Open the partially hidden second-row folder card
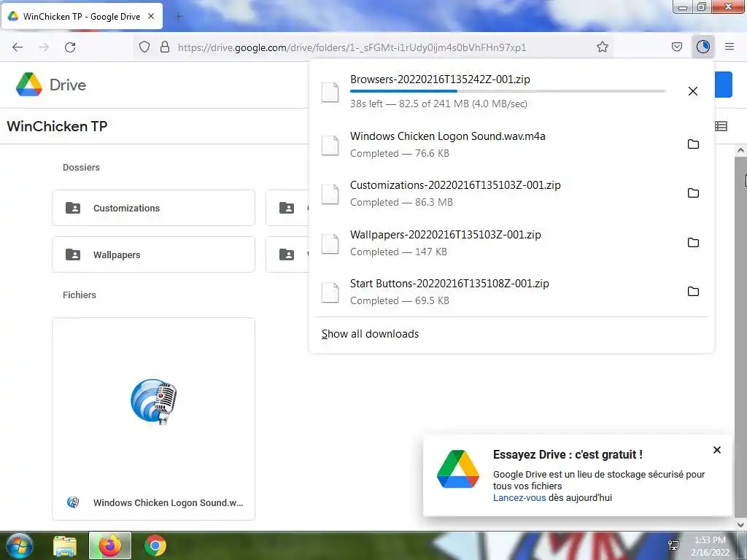747x560 pixels. click(x=287, y=254)
